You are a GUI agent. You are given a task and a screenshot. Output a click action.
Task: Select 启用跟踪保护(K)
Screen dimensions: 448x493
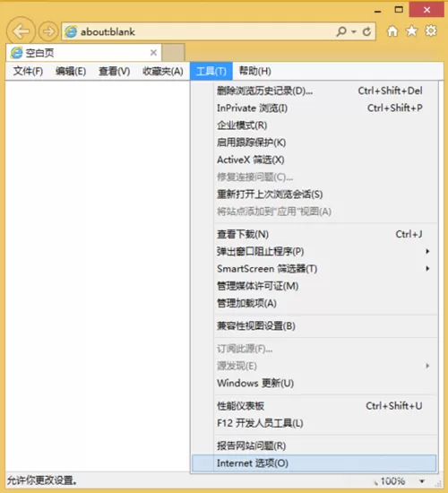[314, 143]
